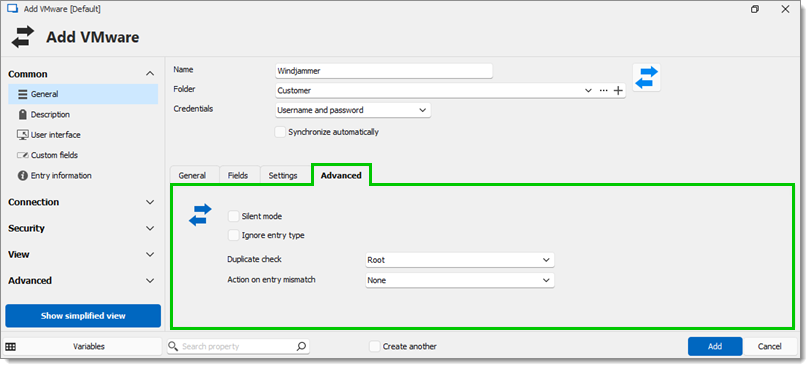
Task: Click the Show simplified view button
Action: tap(83, 316)
